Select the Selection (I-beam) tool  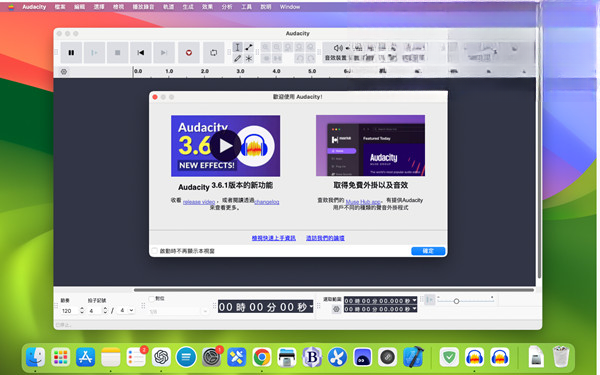pos(237,47)
